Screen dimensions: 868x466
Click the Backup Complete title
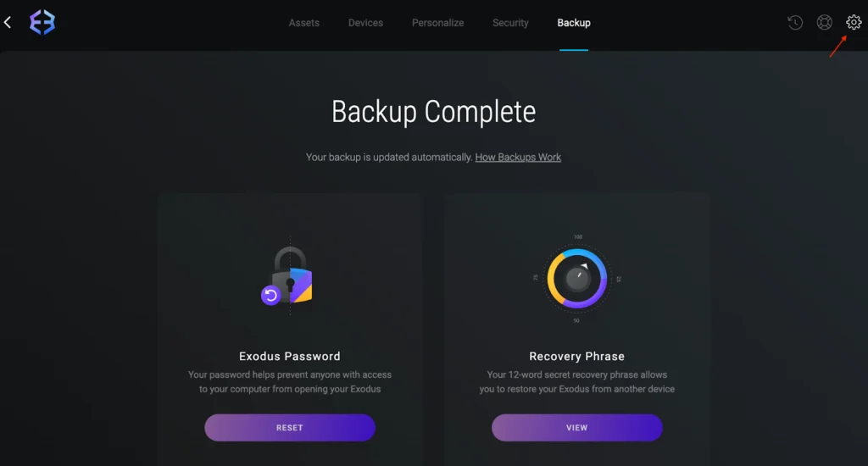point(433,113)
